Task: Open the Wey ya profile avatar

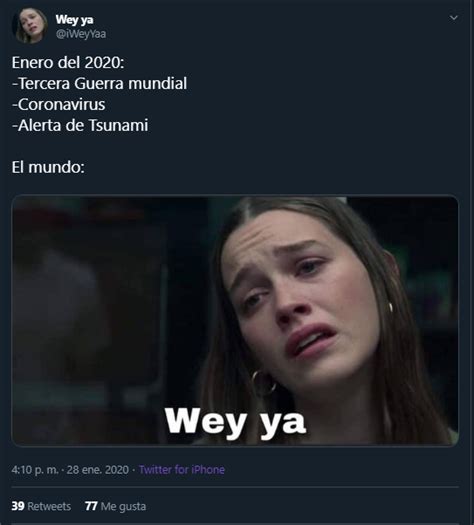Action: click(30, 26)
